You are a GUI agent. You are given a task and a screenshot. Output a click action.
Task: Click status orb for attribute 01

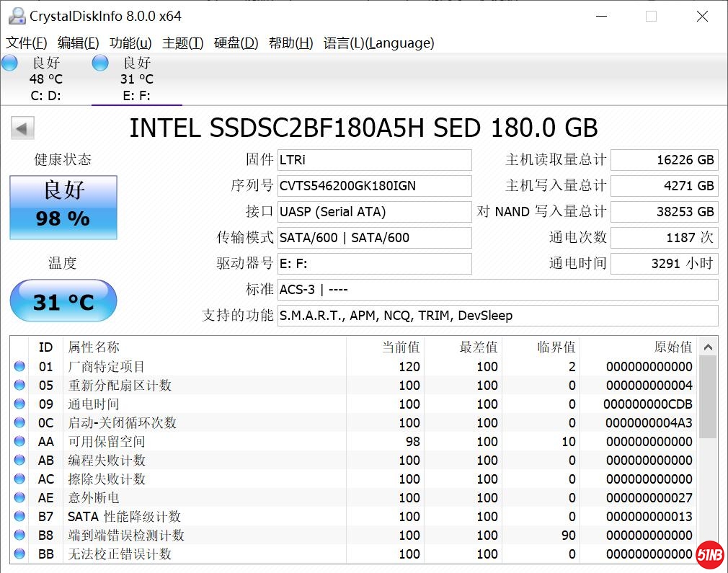(19, 367)
